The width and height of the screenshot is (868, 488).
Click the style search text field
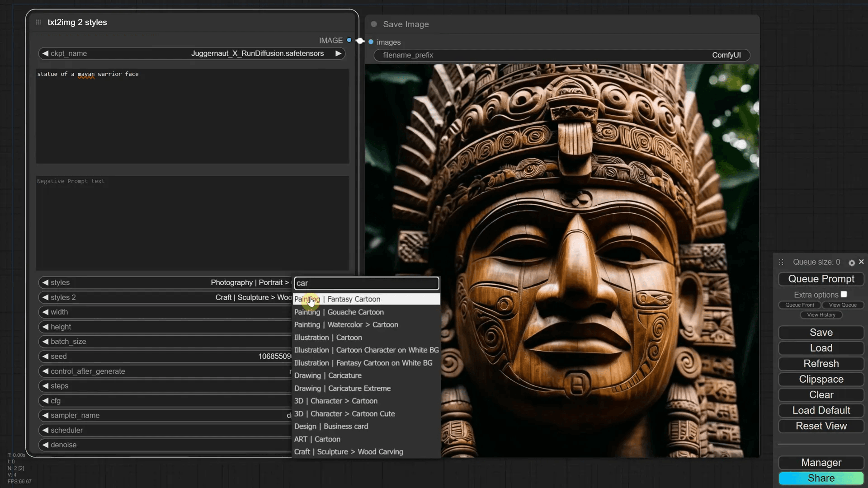(x=366, y=283)
